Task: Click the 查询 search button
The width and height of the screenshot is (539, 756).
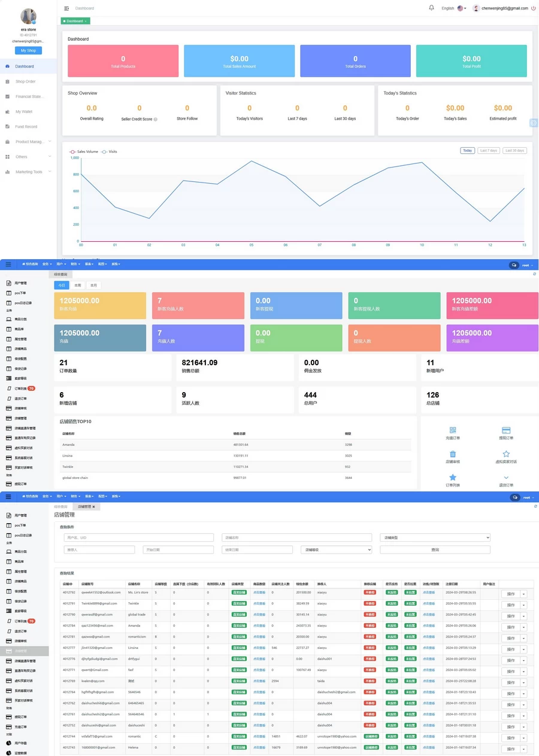Action: 435,549
